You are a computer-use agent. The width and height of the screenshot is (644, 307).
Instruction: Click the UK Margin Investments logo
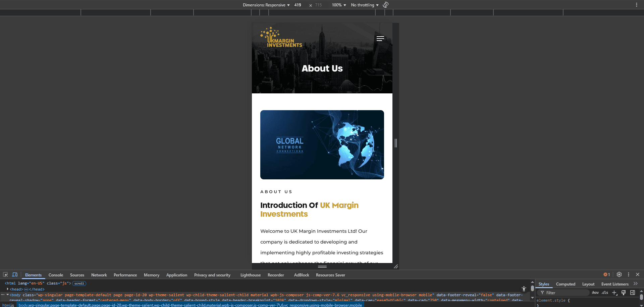click(281, 37)
